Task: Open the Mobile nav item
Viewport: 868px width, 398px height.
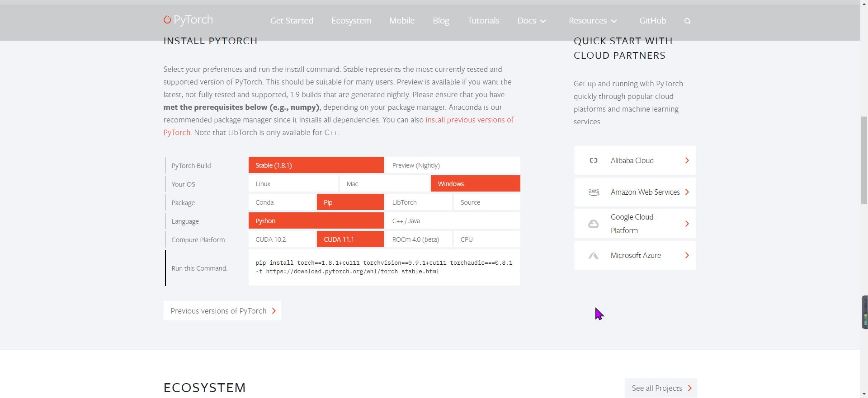Action: coord(402,21)
